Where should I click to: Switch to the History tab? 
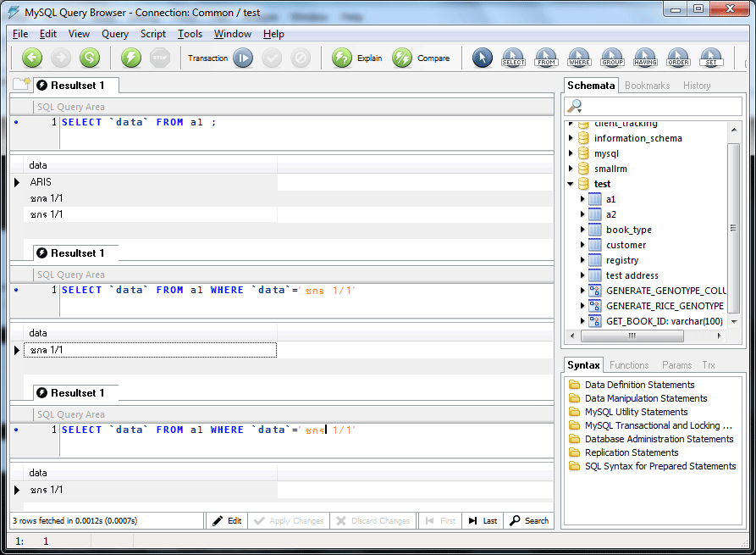697,86
